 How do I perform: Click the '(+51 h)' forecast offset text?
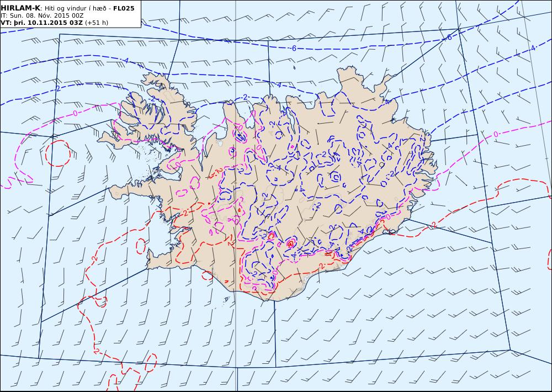coord(97,23)
